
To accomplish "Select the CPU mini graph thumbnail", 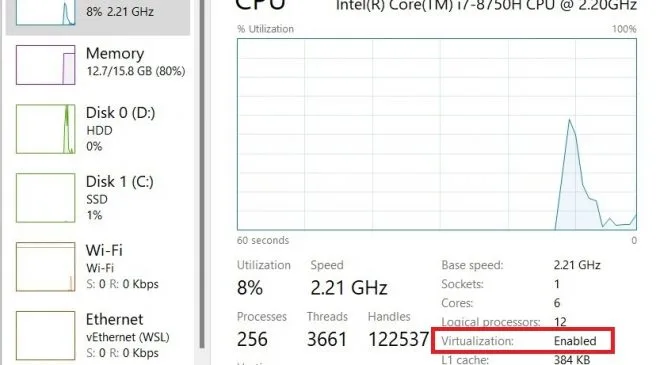I will pos(45,12).
